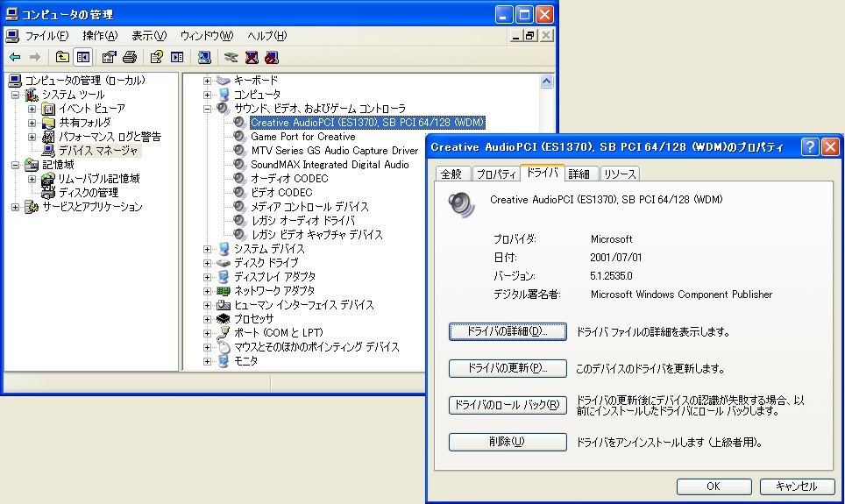This screenshot has height=504, width=845.
Task: Open the 操作(A) menu
Action: click(x=100, y=36)
